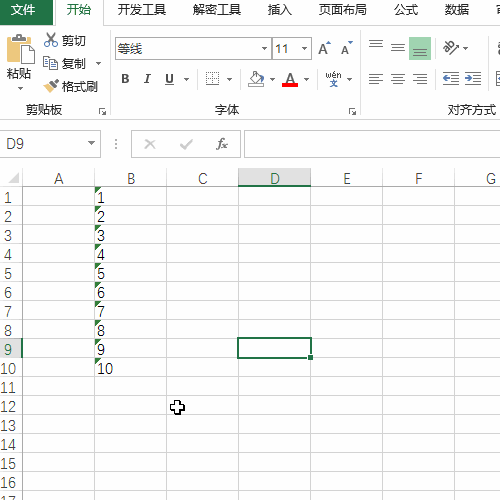
Task: Switch to the 开发工具 tab
Action: 142,10
